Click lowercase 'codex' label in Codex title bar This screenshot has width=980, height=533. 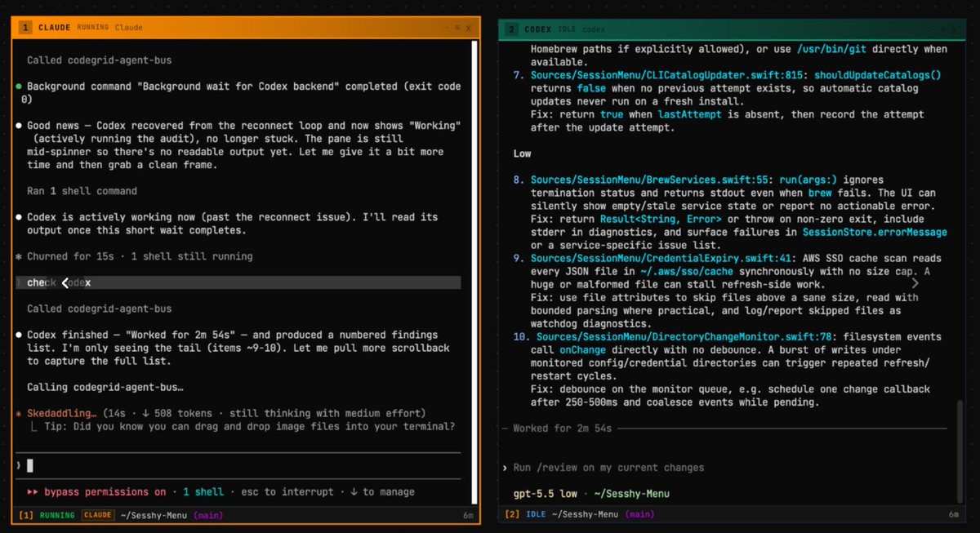pyautogui.click(x=594, y=29)
